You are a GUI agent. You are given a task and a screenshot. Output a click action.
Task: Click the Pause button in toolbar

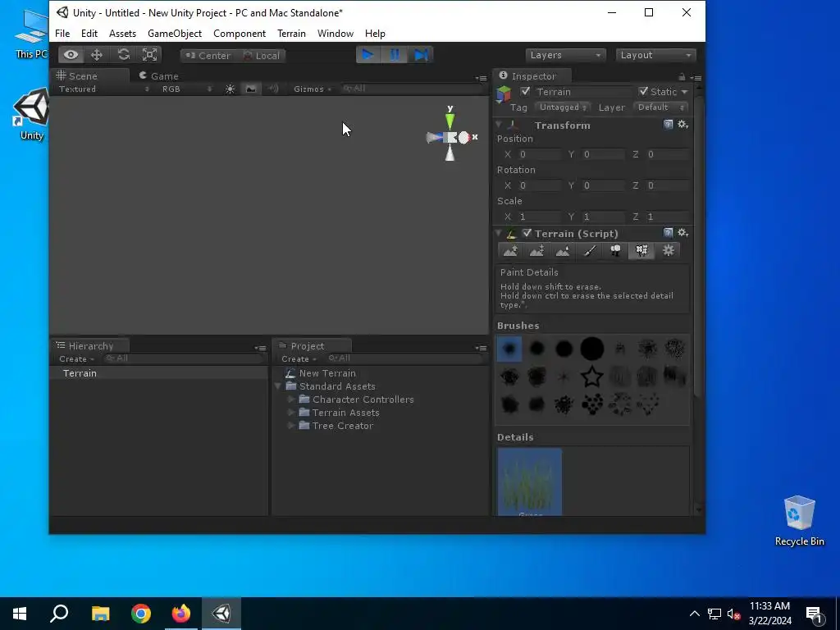[x=395, y=55]
